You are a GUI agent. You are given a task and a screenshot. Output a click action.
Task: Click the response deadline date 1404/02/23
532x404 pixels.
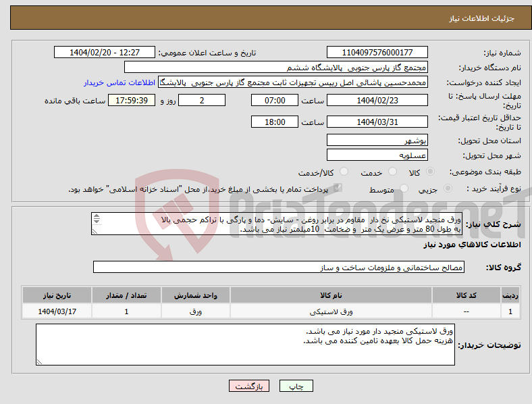point(377,100)
